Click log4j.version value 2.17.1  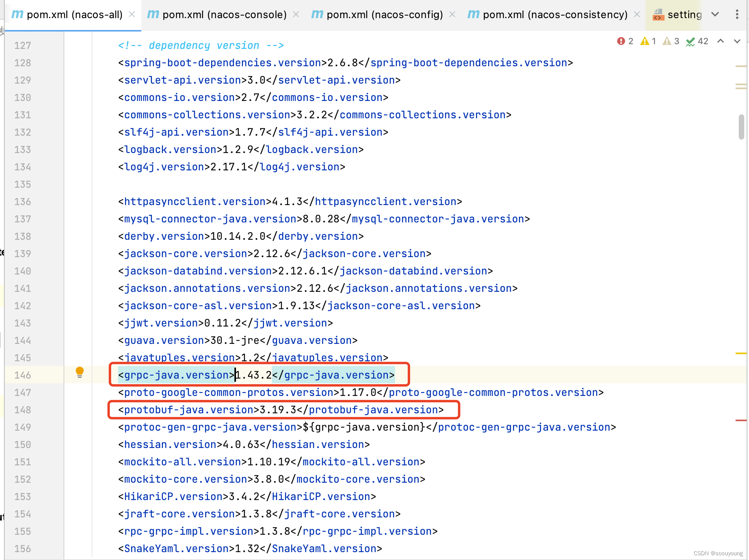(229, 167)
